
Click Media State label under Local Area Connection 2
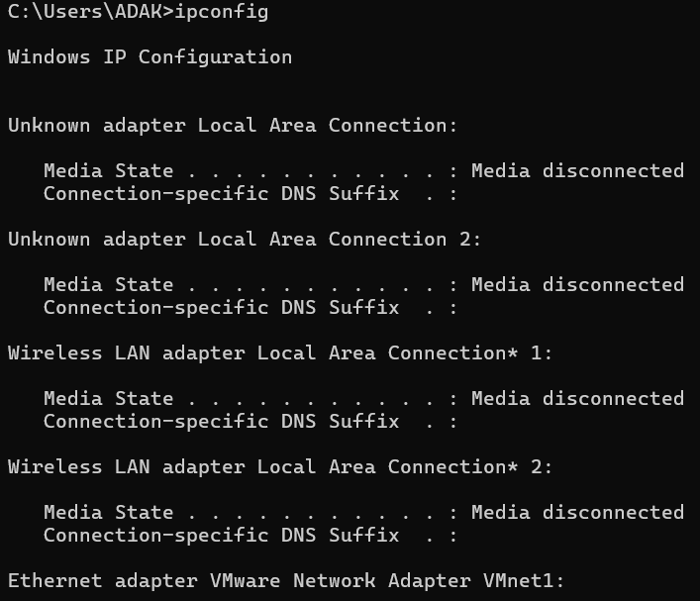[109, 285]
